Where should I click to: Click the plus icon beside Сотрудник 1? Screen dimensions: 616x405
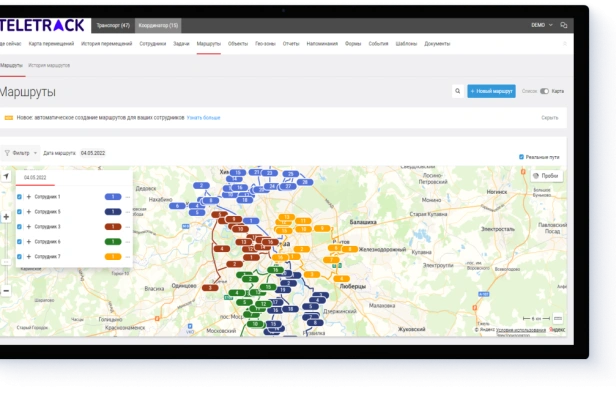[x=29, y=197]
